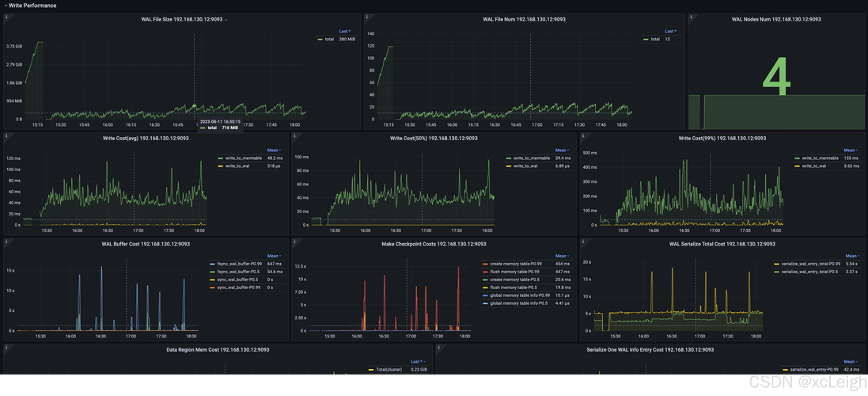Click Last header in WAL File Num legend
Viewport: 868px width, 396px height.
click(670, 32)
